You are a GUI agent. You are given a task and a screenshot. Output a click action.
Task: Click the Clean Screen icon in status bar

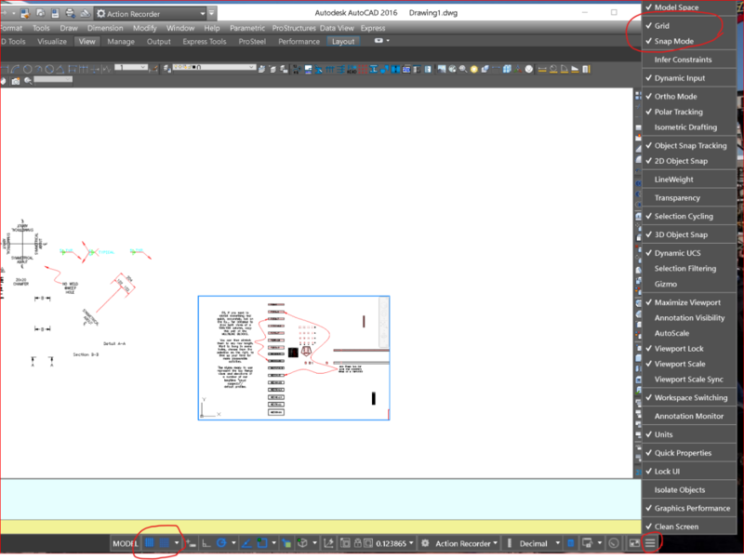pos(633,543)
